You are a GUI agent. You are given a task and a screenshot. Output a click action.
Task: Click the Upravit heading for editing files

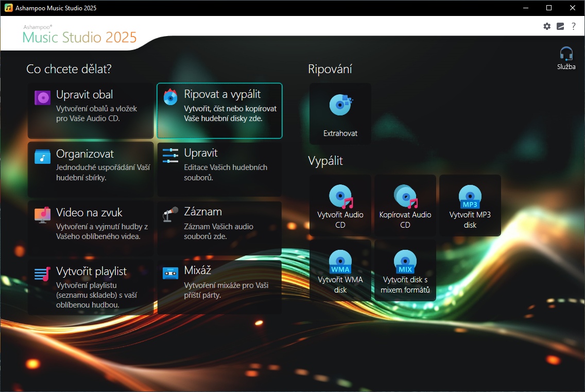tap(201, 153)
